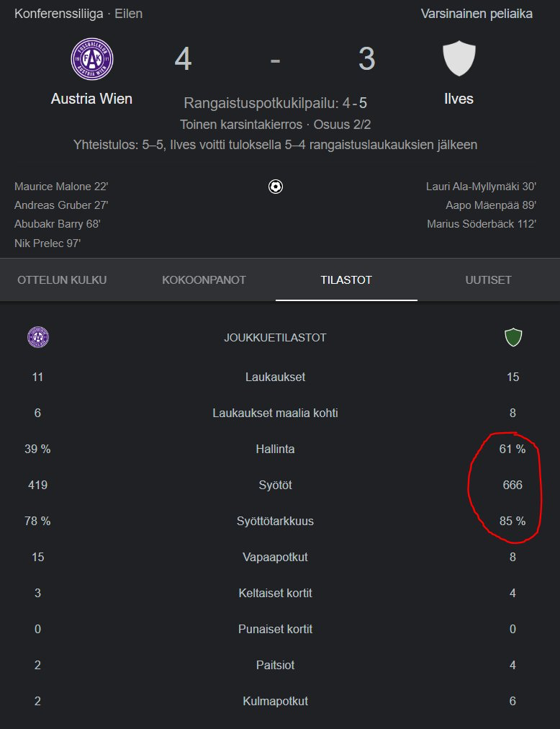Select the Tilastot tab

pyautogui.click(x=346, y=279)
